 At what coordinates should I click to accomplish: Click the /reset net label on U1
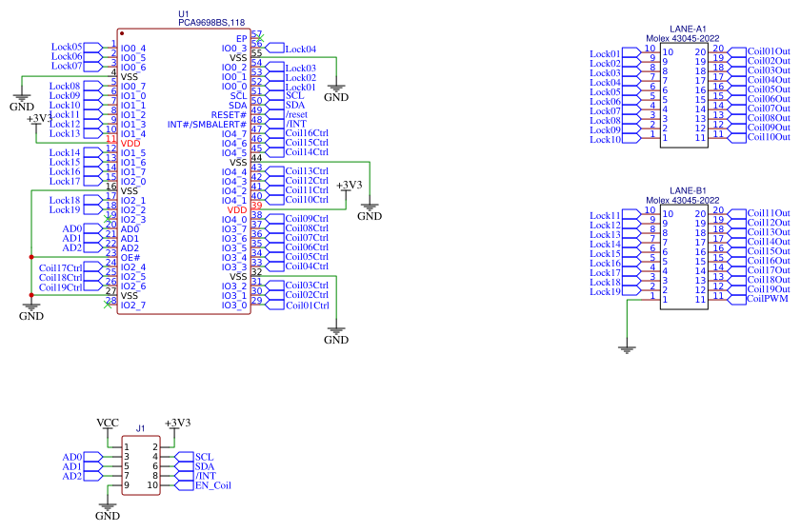click(x=296, y=114)
